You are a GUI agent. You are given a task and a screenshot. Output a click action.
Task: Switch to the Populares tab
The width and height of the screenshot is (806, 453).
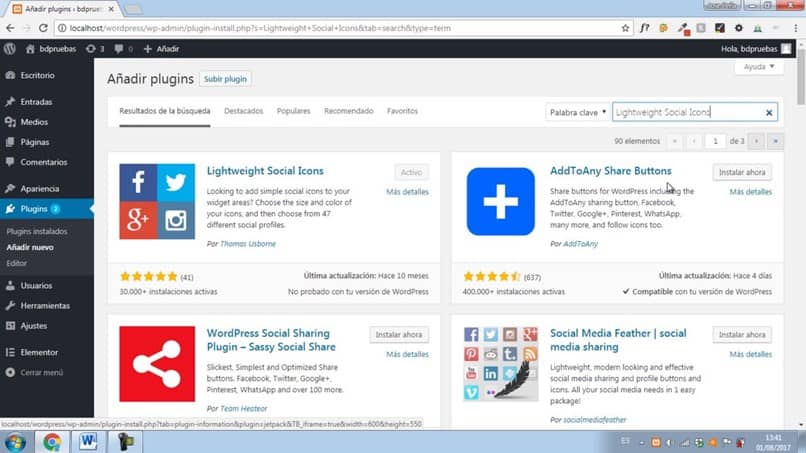point(293,111)
